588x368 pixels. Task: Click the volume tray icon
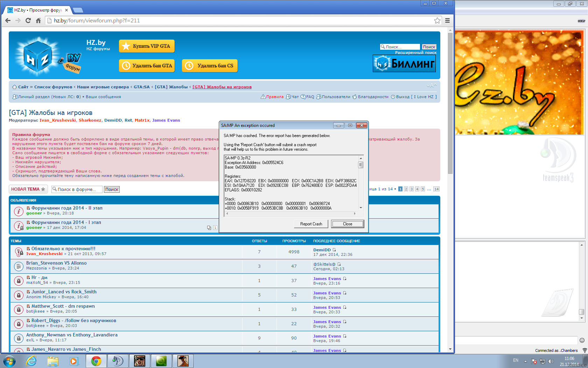[551, 361]
